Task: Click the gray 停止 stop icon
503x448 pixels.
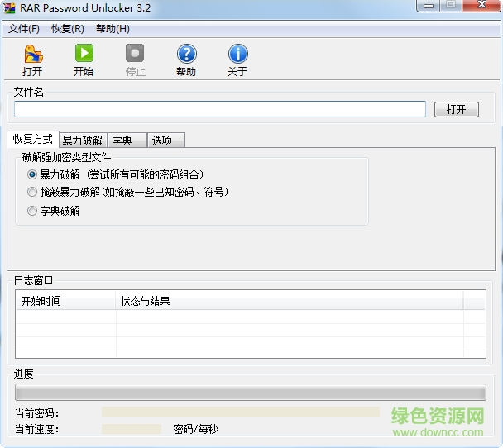Action: point(135,55)
